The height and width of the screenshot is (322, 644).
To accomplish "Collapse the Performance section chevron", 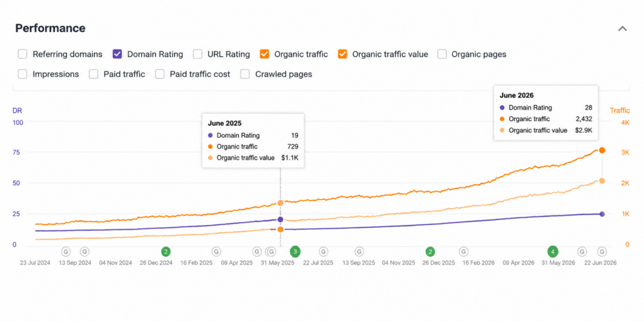I will point(623,29).
